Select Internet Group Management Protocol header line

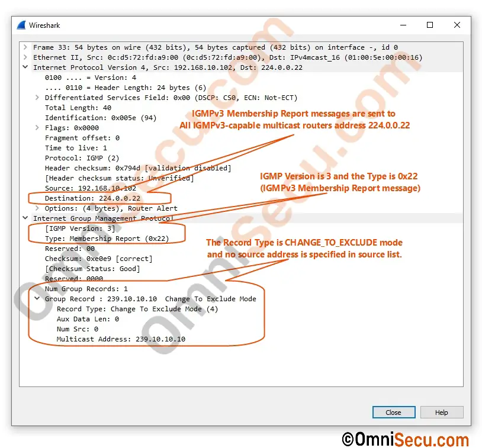coord(103,218)
